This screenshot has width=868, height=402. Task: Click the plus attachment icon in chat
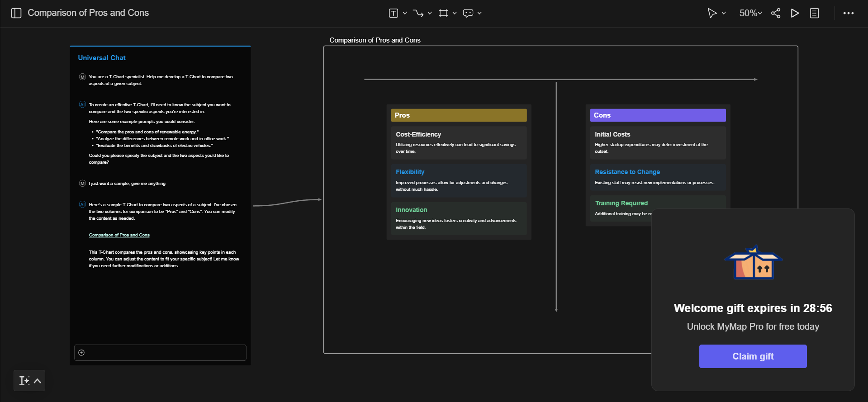coord(81,353)
